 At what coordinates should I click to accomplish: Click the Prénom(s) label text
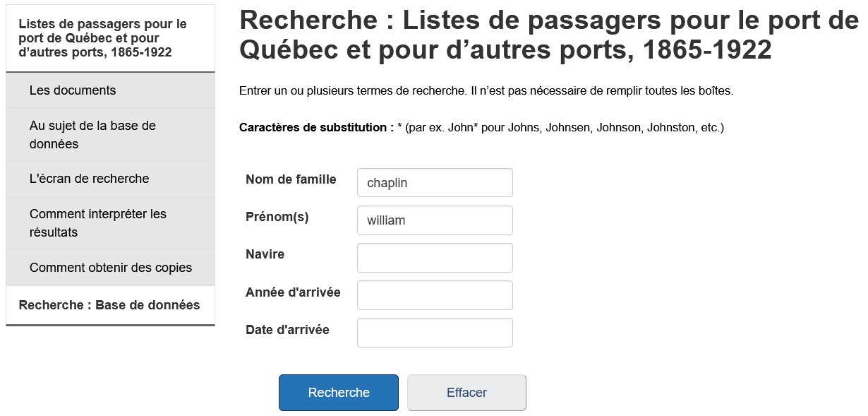pyautogui.click(x=277, y=217)
